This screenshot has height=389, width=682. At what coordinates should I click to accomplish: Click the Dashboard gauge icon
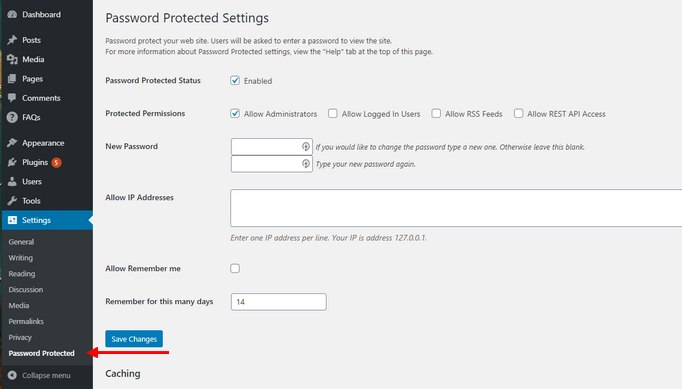[12, 14]
